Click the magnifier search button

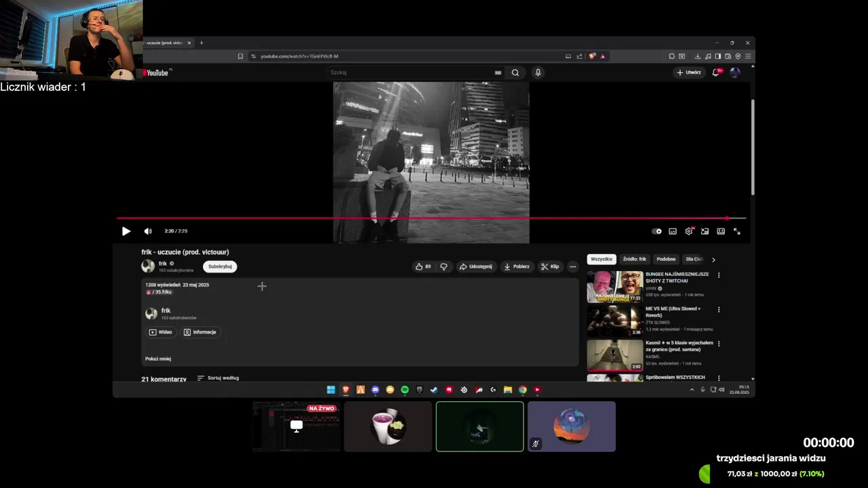515,73
